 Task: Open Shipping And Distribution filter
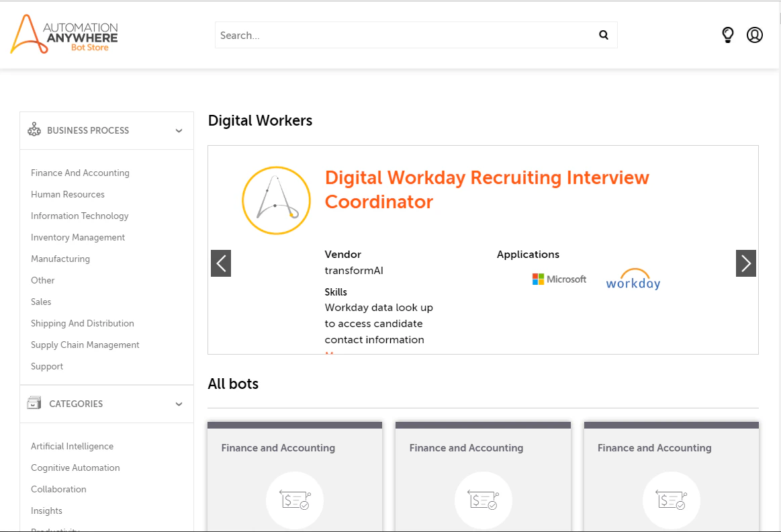coord(82,323)
